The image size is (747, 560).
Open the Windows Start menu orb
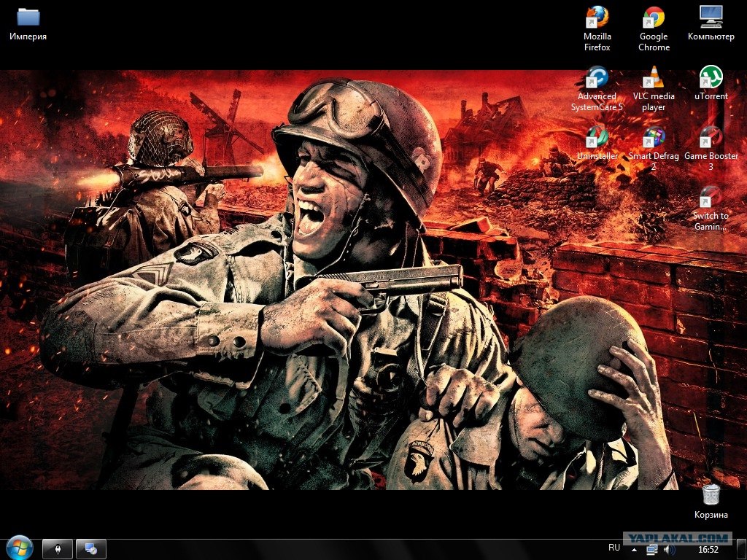pos(19,548)
